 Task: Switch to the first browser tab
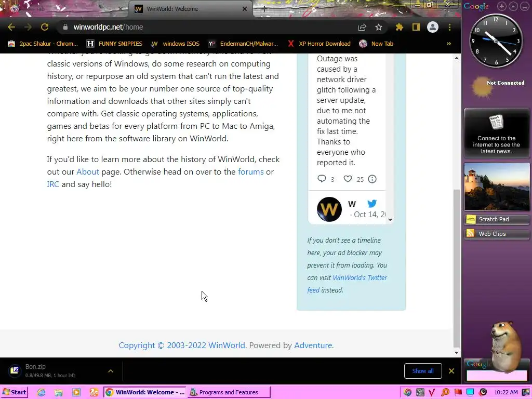coord(64,9)
